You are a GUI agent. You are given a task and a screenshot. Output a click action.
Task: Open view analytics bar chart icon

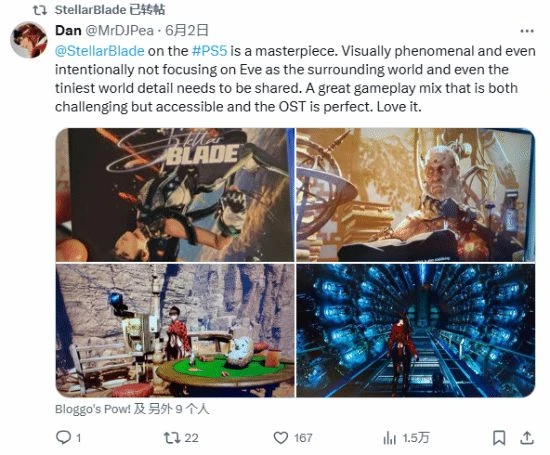click(x=389, y=437)
